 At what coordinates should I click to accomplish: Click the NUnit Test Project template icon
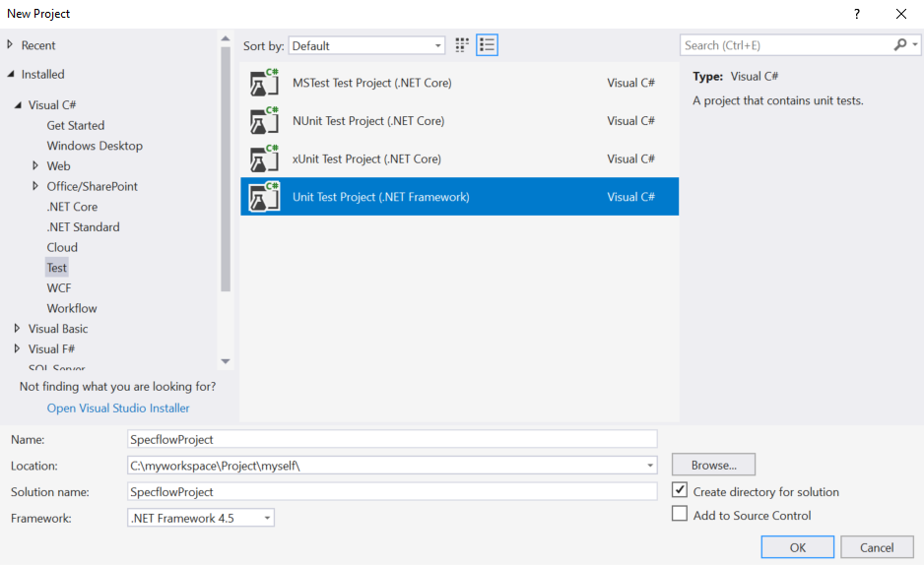point(264,121)
